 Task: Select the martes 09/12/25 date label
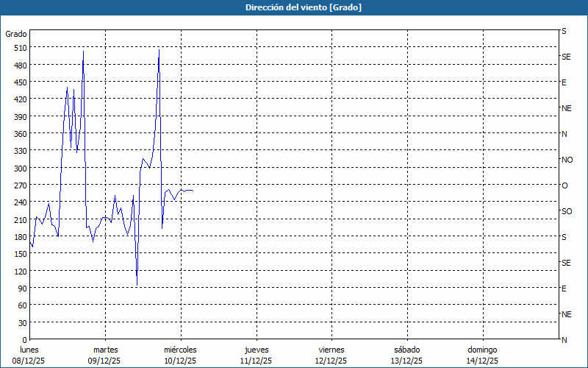[x=104, y=355]
